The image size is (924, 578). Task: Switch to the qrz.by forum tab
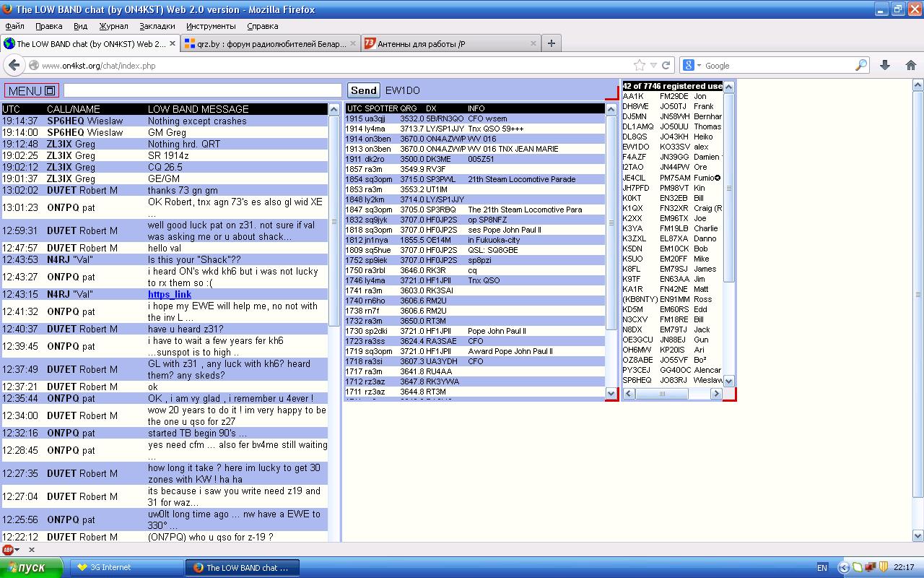click(271, 43)
